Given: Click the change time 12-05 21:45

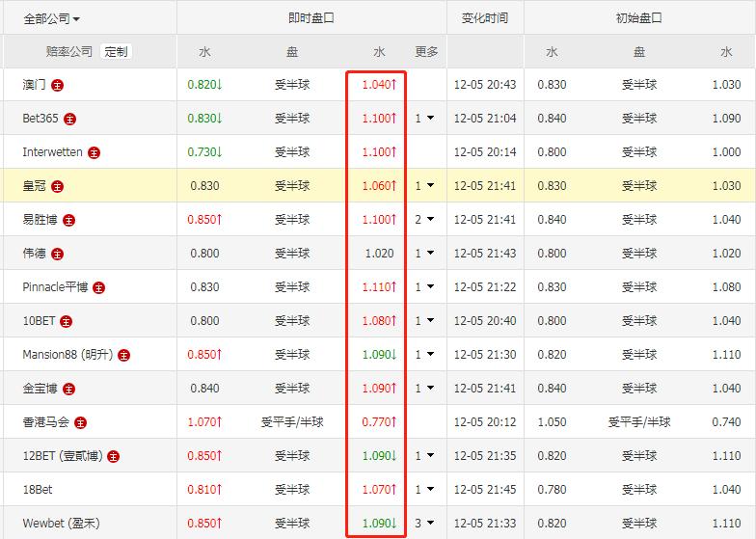Looking at the screenshot, I should point(485,490).
